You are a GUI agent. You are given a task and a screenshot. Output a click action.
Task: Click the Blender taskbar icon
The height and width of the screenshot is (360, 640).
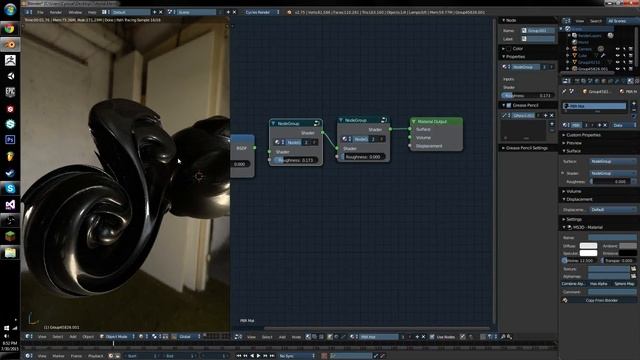tap(10, 44)
